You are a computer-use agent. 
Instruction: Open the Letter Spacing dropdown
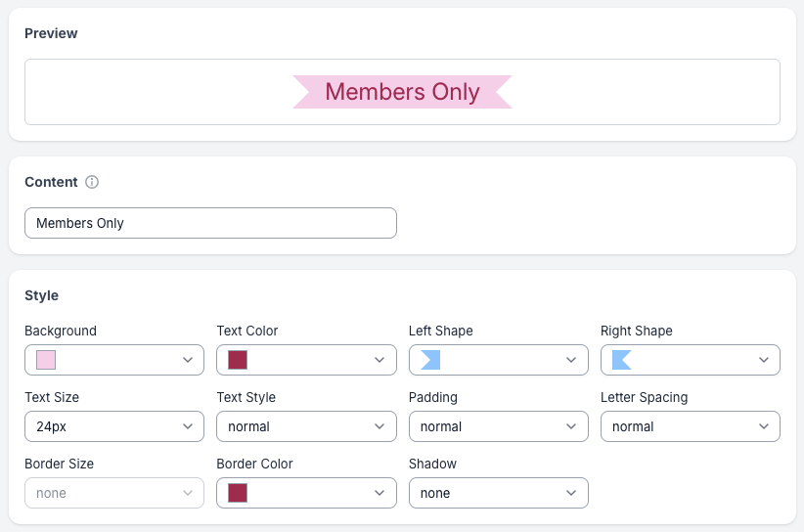pyautogui.click(x=690, y=426)
